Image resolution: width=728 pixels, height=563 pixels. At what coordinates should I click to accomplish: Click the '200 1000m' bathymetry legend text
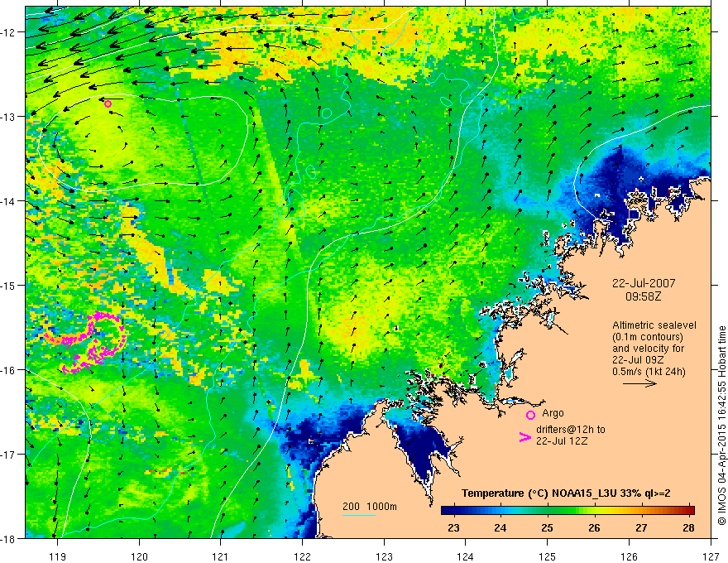[370, 507]
